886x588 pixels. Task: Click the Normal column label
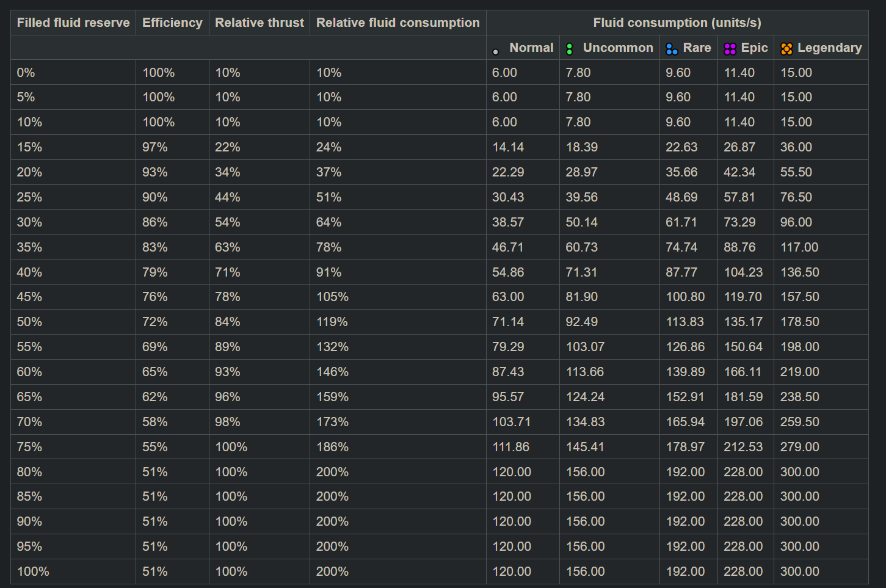coord(531,48)
